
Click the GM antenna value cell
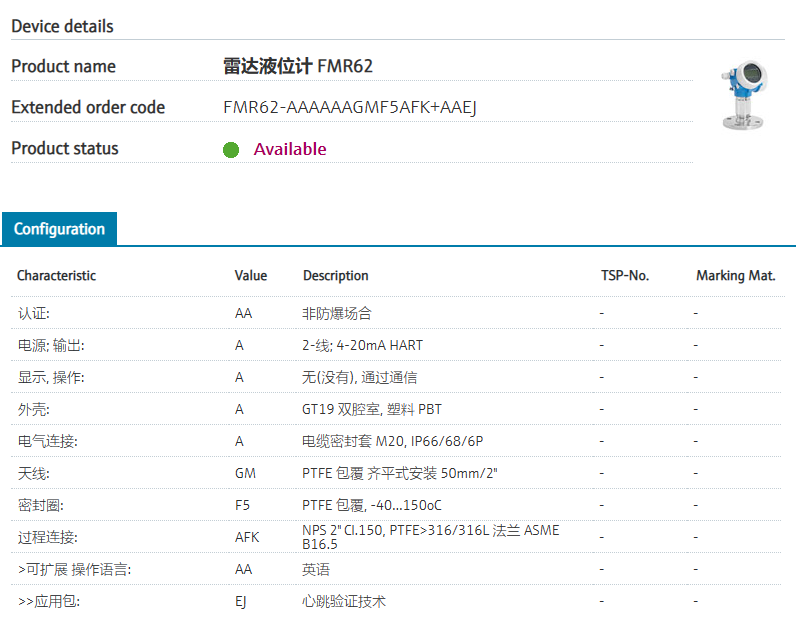(x=245, y=473)
